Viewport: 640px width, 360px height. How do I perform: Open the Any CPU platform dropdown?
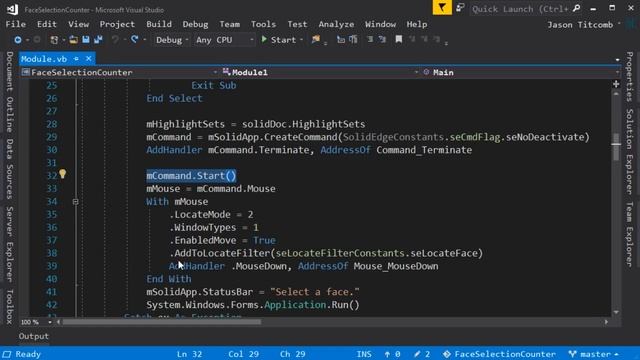click(224, 40)
